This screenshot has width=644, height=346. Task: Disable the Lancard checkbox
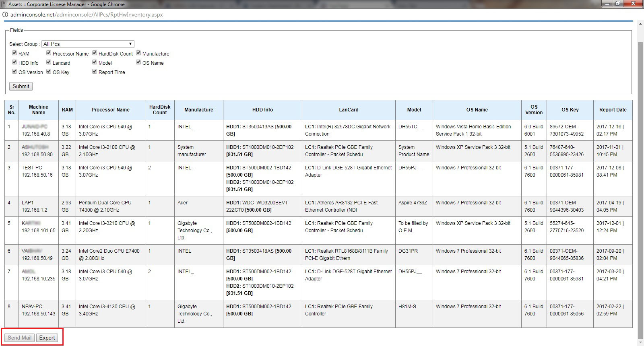click(x=49, y=62)
